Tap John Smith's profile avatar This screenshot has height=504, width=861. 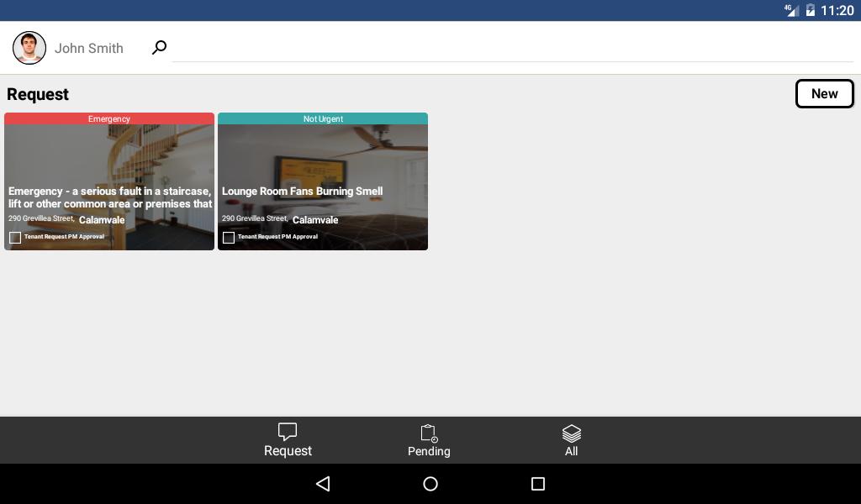[29, 48]
